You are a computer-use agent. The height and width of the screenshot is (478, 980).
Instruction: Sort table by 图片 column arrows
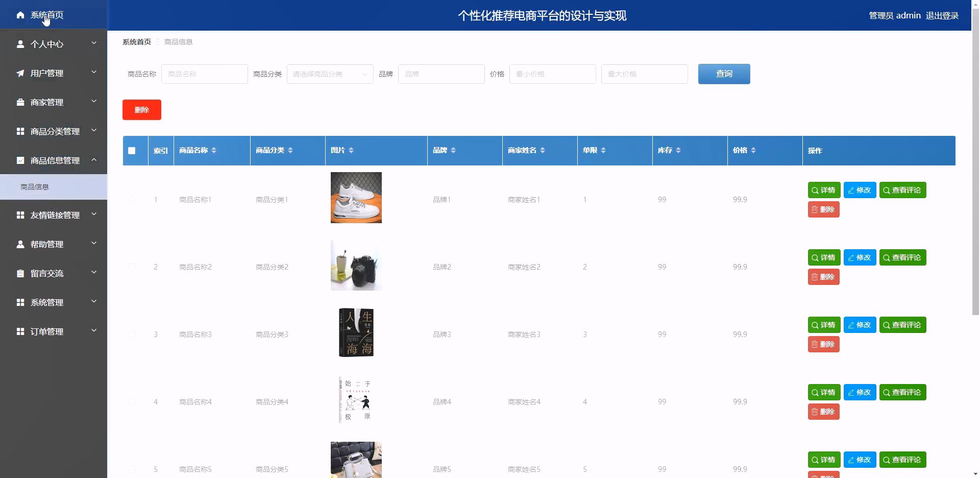[351, 150]
